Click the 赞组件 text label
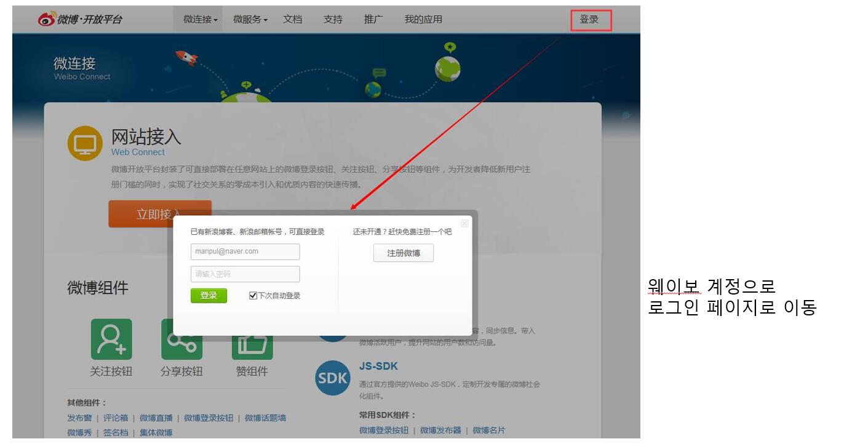The width and height of the screenshot is (868, 447). tap(252, 372)
